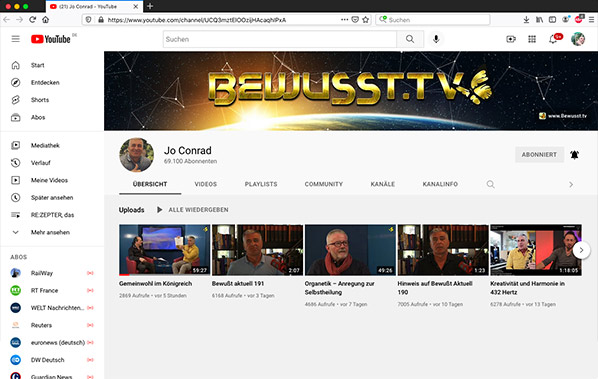The width and height of the screenshot is (598, 379).
Task: Open the 2:07 Bewußt aktuell thumbnail
Action: (x=257, y=250)
